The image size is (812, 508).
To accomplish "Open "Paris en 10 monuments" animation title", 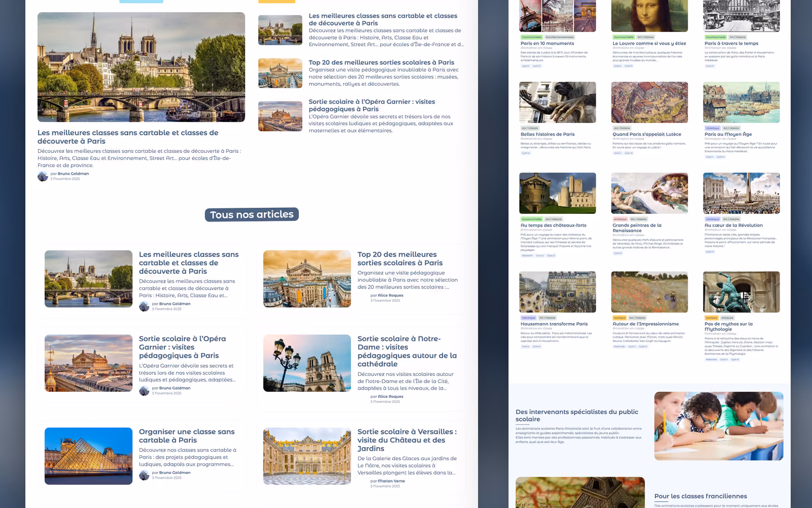I will 547,44.
